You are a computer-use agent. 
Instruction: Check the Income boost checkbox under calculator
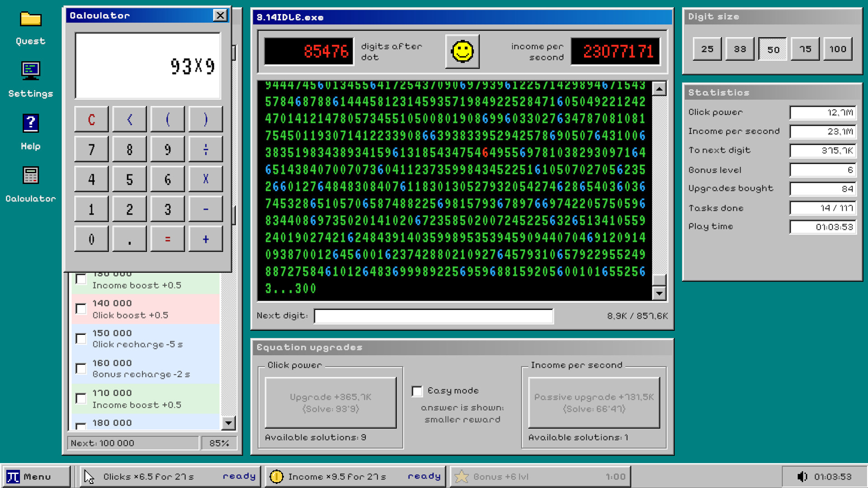[x=81, y=279]
